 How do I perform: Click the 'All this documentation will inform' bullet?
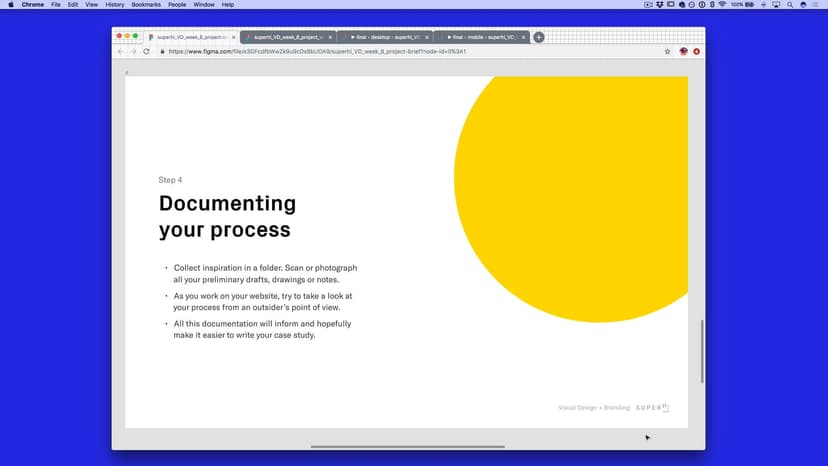[x=262, y=329]
